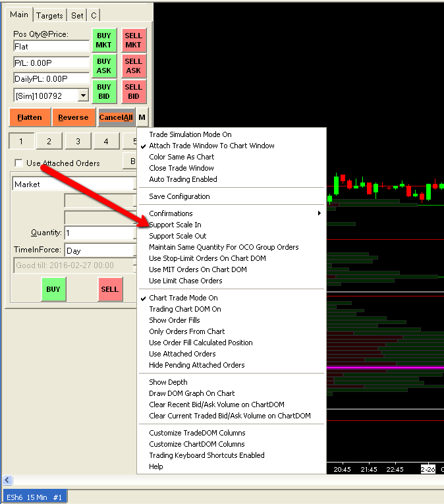Open the trade account [Sim]100792 dropdown
Viewport: 444px width, 504px height.
click(83, 96)
